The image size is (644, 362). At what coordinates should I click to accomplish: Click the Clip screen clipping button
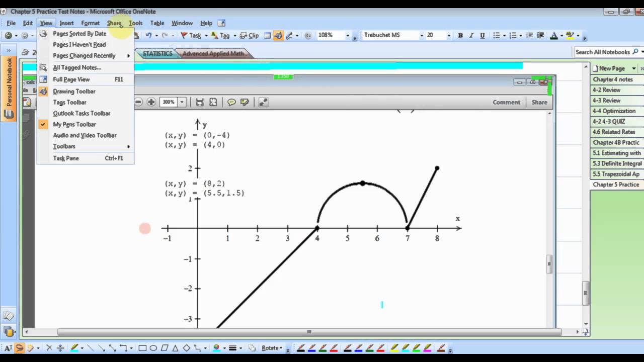click(x=249, y=35)
